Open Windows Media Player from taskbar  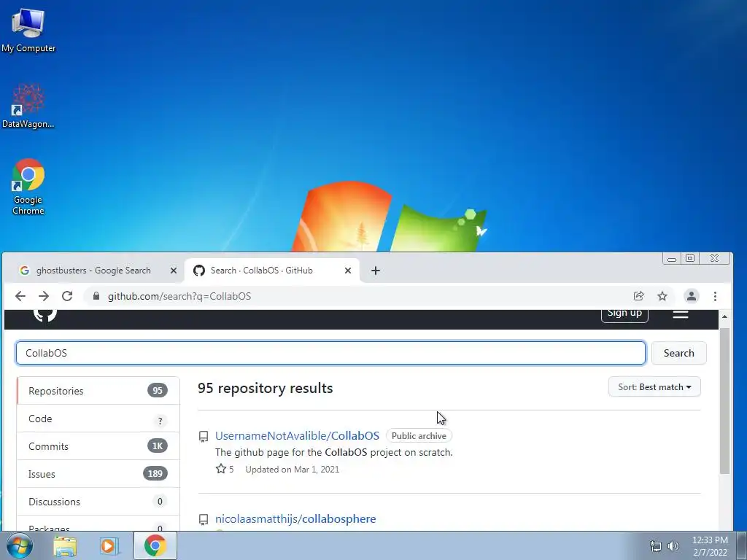pos(108,545)
